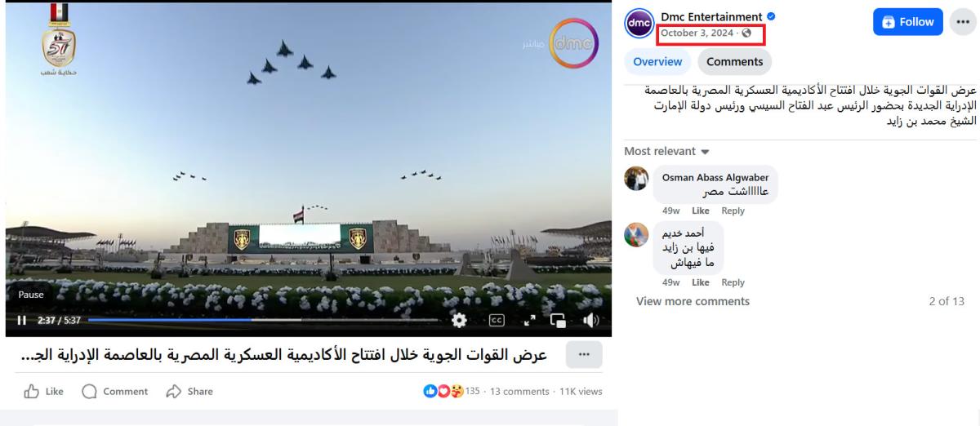Image resolution: width=980 pixels, height=426 pixels.
Task: Like the video post
Action: pos(44,392)
